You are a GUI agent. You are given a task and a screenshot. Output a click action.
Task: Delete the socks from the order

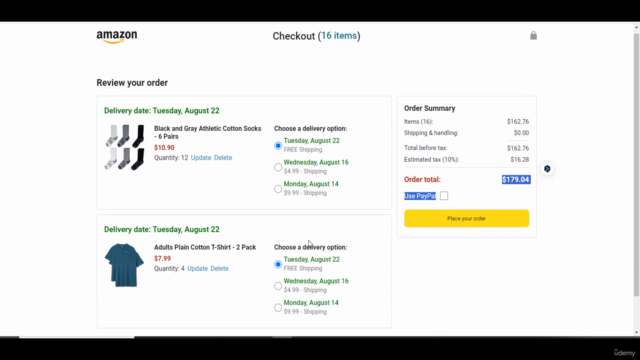223,158
